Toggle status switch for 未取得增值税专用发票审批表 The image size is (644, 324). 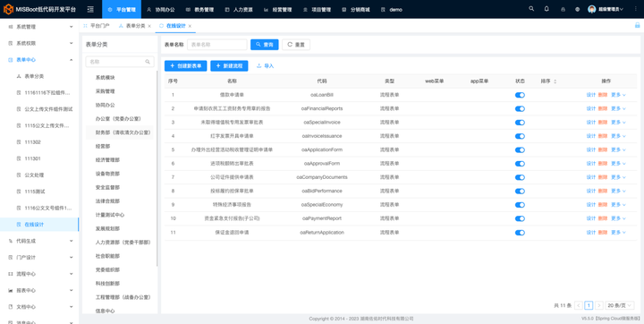click(x=520, y=123)
